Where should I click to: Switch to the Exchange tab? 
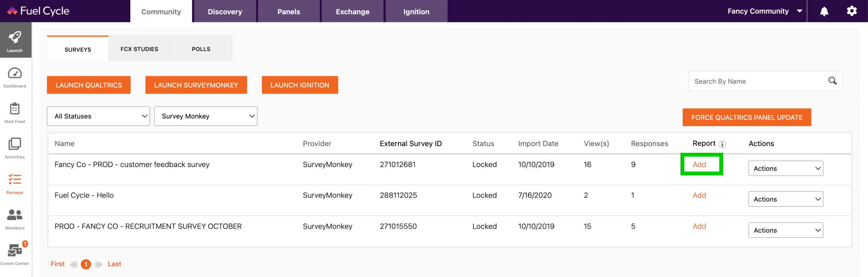(352, 11)
